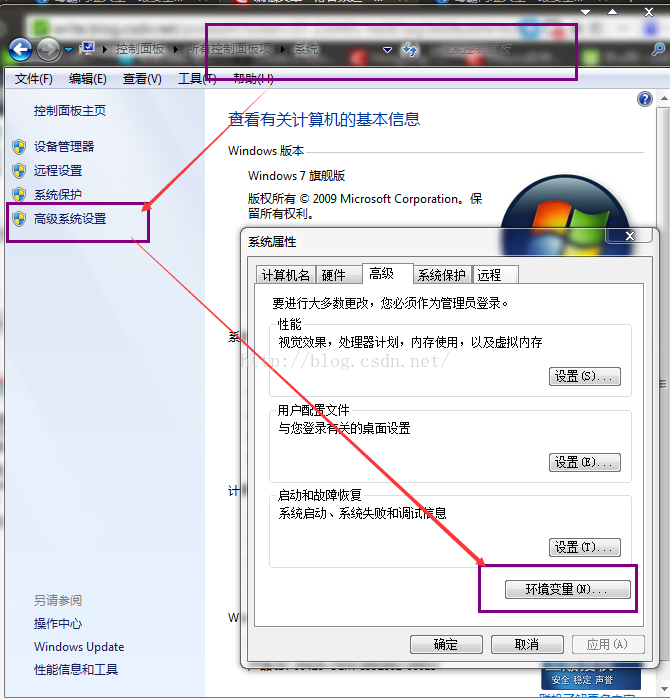
Task: Switch to 远程 tab
Action: (x=495, y=275)
